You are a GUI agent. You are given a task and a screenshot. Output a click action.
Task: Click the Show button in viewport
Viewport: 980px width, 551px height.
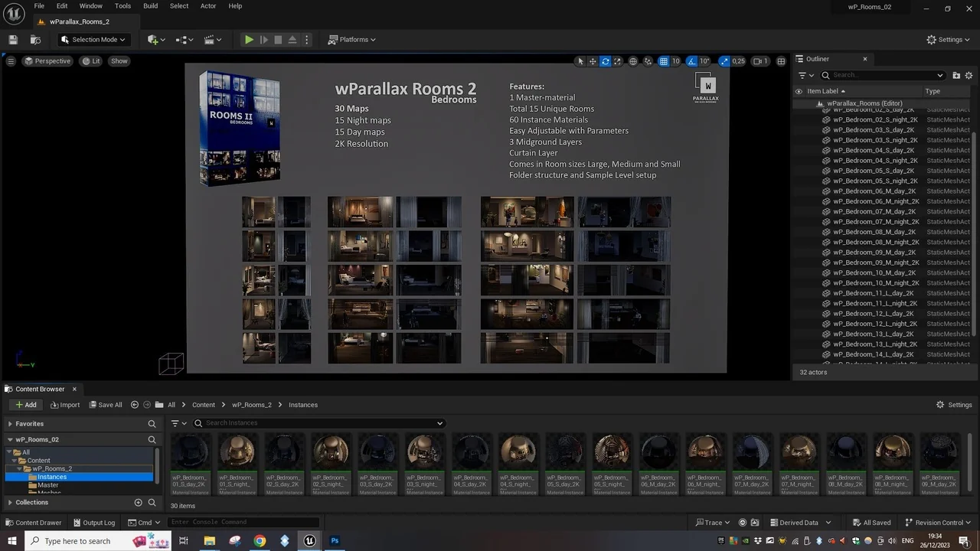119,61
